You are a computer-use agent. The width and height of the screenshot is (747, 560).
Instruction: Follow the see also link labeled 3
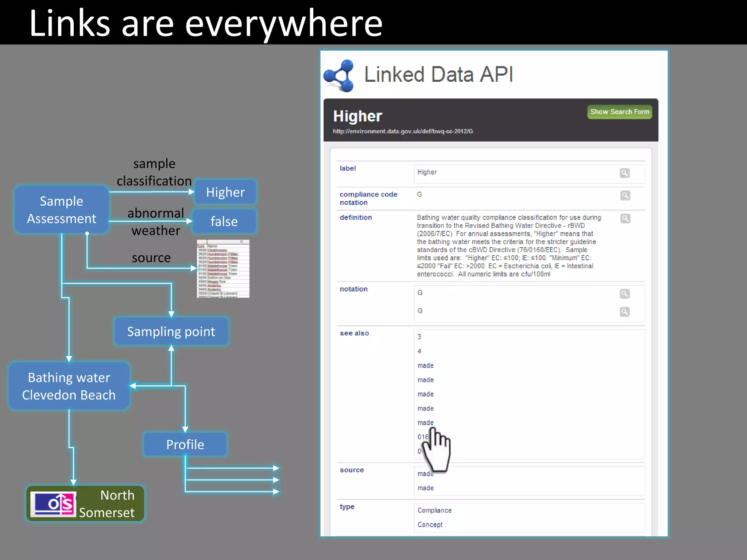pyautogui.click(x=419, y=337)
